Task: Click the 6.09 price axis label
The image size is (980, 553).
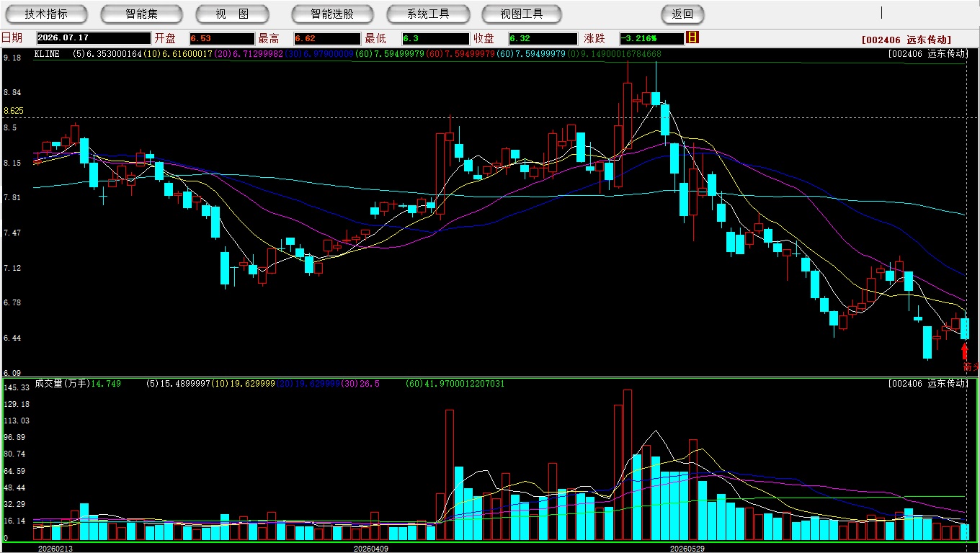Action: [x=12, y=373]
